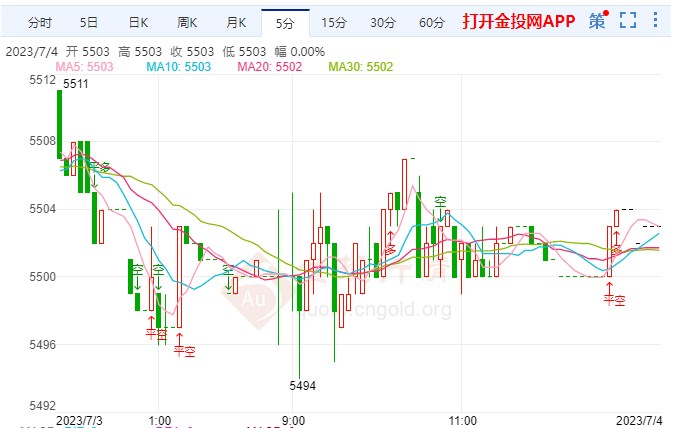The width and height of the screenshot is (674, 428).
Task: Click the 5500 y-axis label
Action: [42, 276]
